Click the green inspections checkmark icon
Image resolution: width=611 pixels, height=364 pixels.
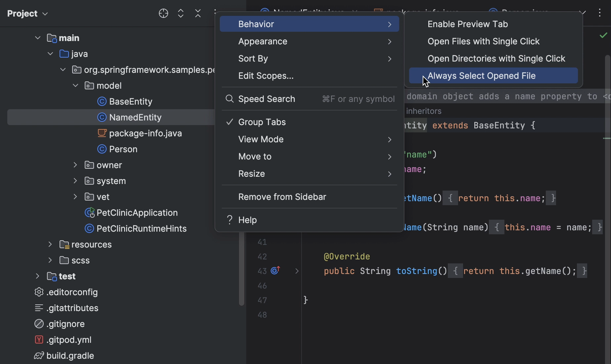coord(603,35)
